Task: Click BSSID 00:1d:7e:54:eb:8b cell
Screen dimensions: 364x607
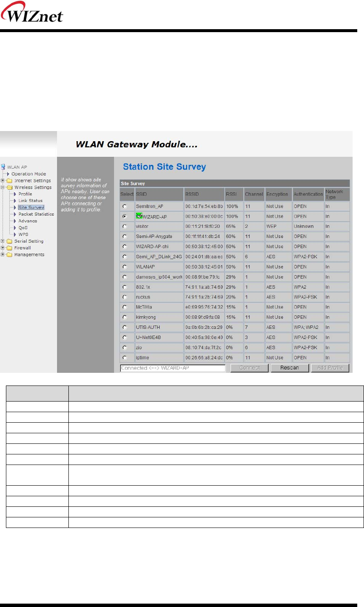Action: [x=204, y=206]
